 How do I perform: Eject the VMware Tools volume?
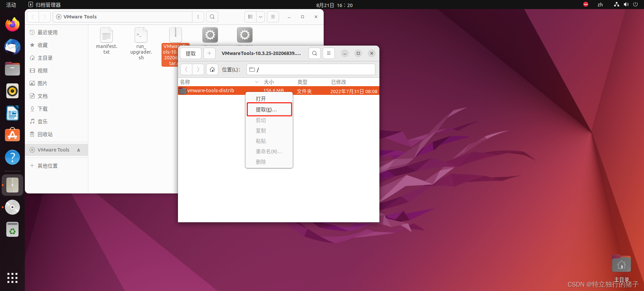point(79,150)
